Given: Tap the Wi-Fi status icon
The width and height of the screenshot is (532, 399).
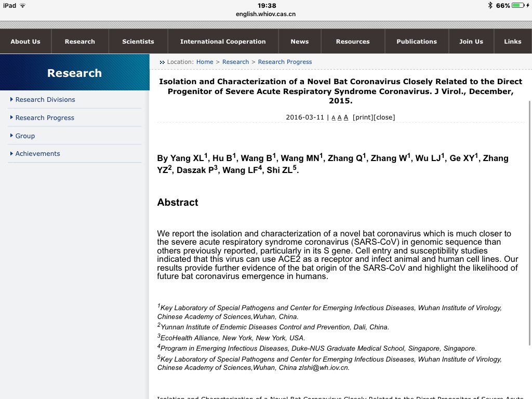Looking at the screenshot, I should click(22, 5).
